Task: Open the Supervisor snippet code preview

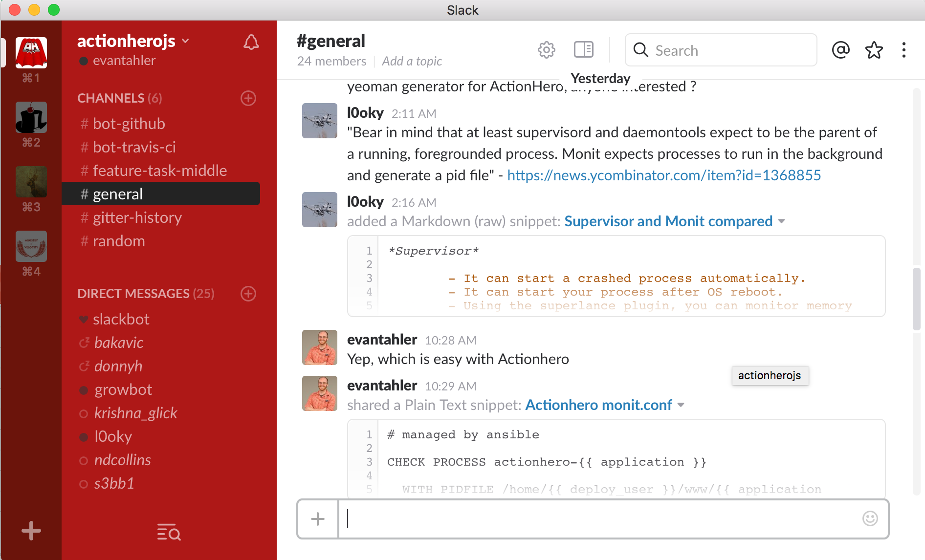Action: point(616,276)
